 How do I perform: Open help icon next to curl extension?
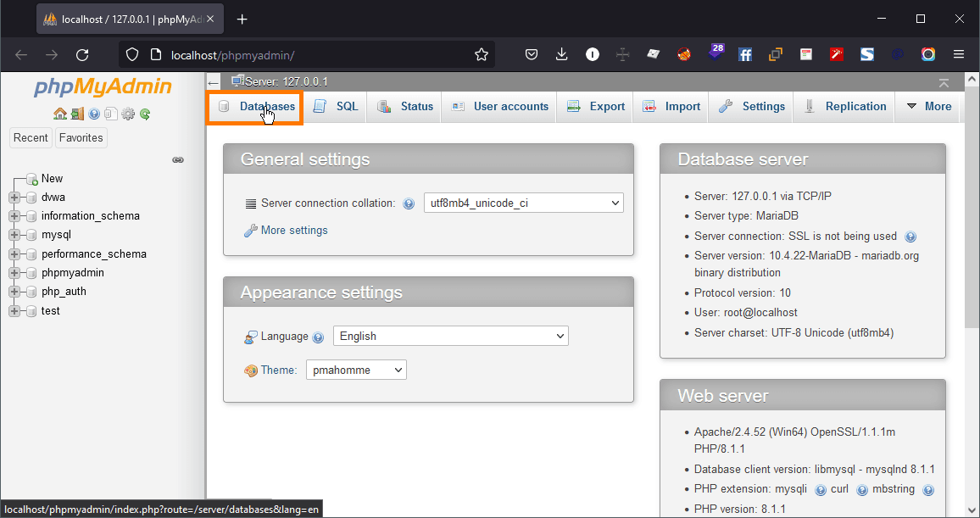pyautogui.click(x=862, y=490)
